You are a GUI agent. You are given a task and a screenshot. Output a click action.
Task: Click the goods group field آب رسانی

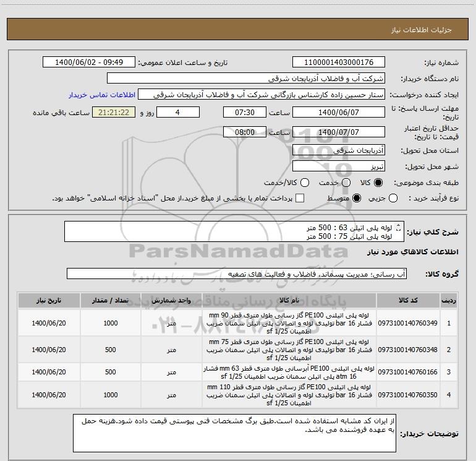click(x=237, y=274)
